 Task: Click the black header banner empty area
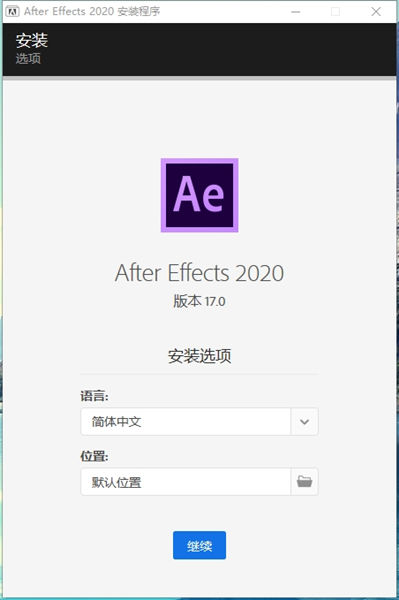(230, 49)
